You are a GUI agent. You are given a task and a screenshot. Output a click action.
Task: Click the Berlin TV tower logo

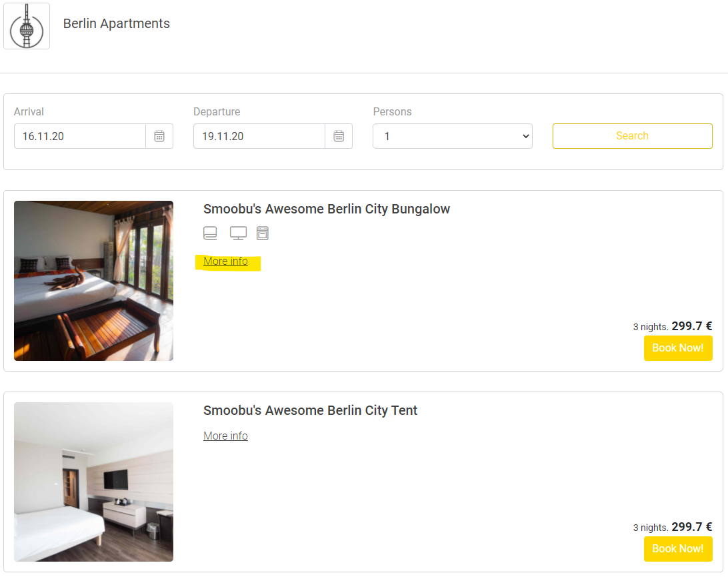click(27, 26)
